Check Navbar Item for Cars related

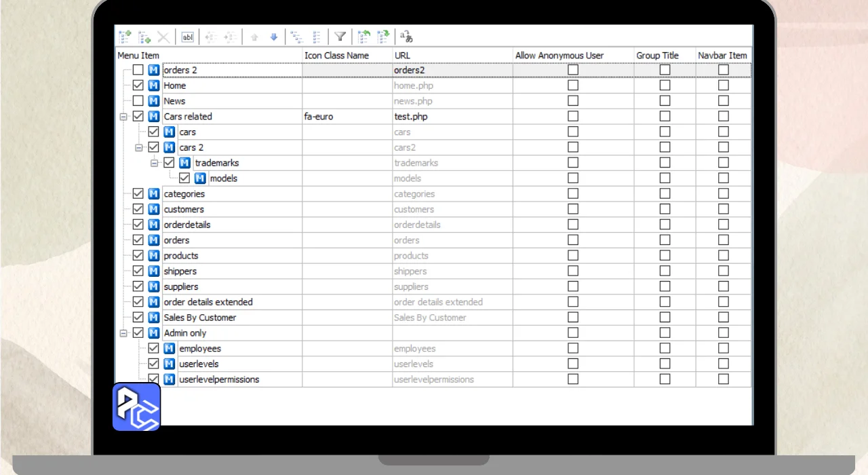724,117
